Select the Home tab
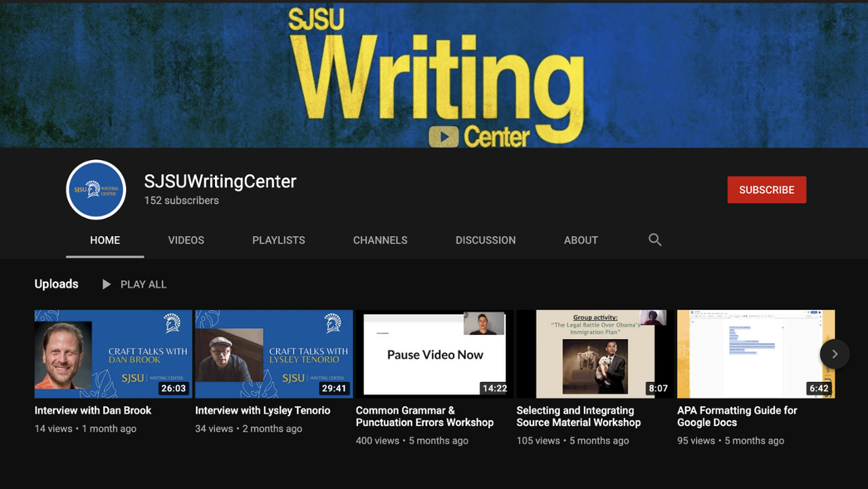868x489 pixels. point(105,240)
